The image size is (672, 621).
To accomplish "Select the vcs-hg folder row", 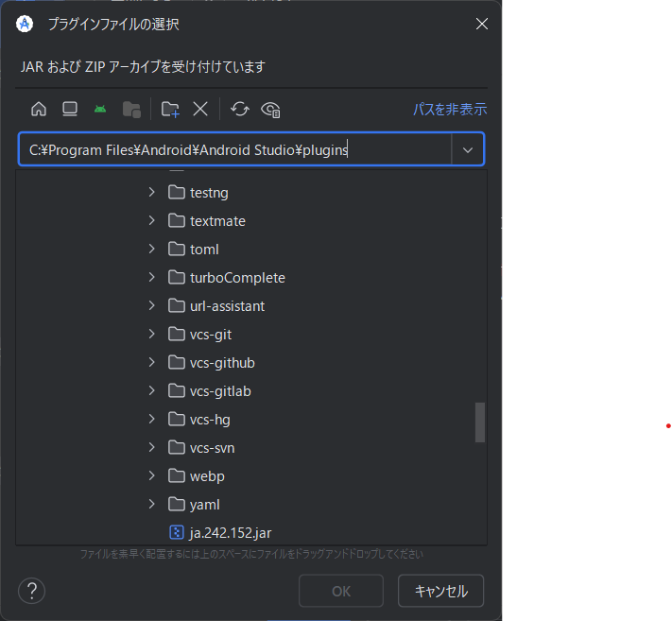I will [251, 419].
